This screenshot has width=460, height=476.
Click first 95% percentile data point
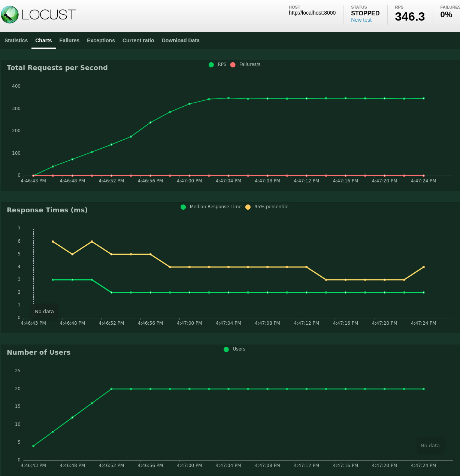pos(53,242)
